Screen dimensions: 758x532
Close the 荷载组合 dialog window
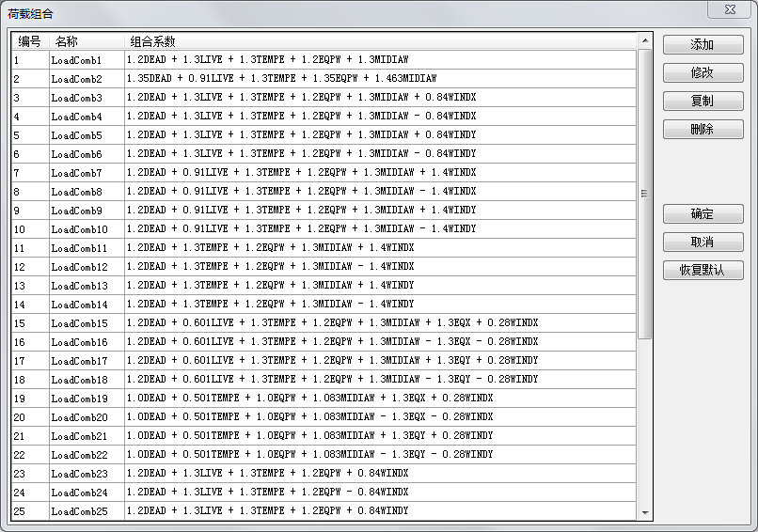(x=730, y=9)
